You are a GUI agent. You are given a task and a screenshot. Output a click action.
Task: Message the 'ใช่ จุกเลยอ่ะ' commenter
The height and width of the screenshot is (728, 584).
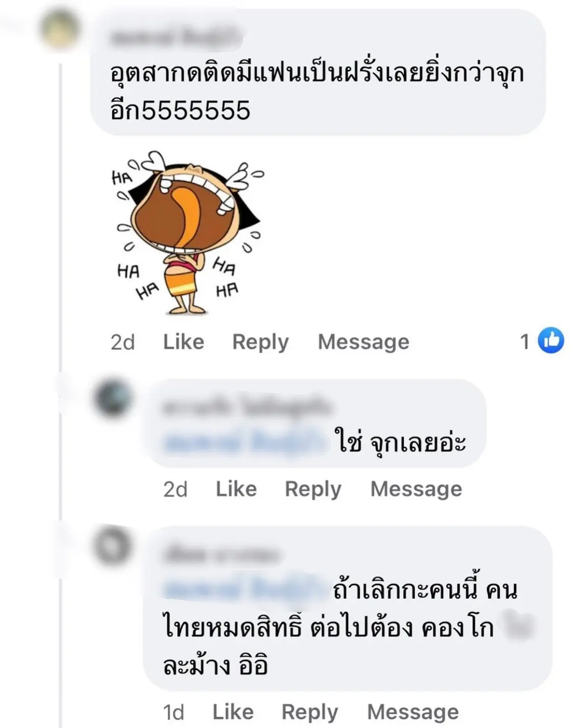click(x=416, y=489)
